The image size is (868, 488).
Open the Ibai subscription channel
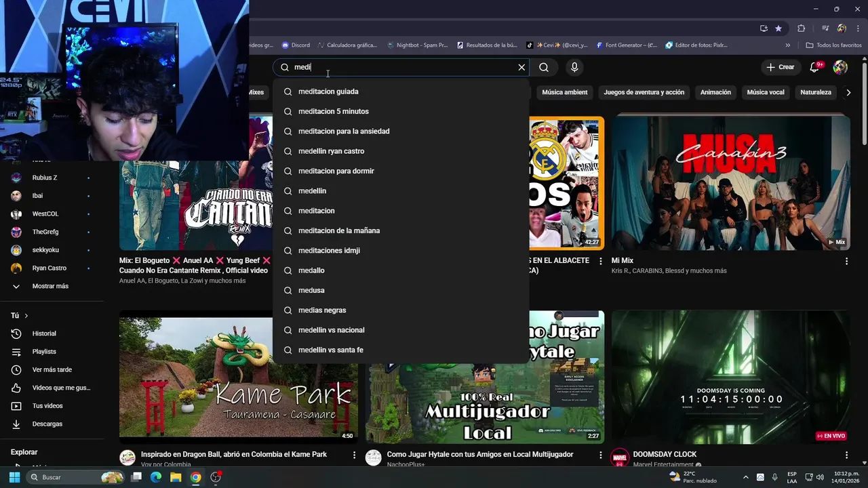coord(52,196)
